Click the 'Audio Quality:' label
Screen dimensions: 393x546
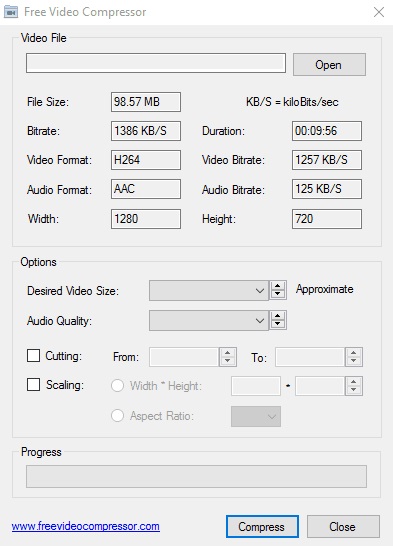coord(59,321)
